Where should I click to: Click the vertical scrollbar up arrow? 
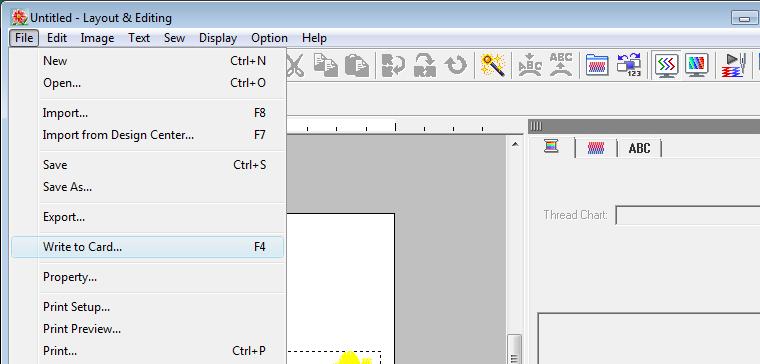coord(515,144)
